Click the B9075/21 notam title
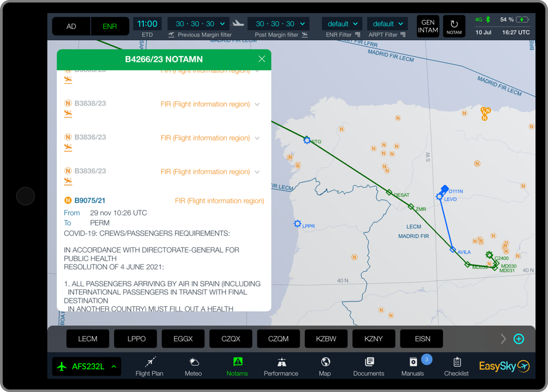548x392 pixels. (x=90, y=200)
